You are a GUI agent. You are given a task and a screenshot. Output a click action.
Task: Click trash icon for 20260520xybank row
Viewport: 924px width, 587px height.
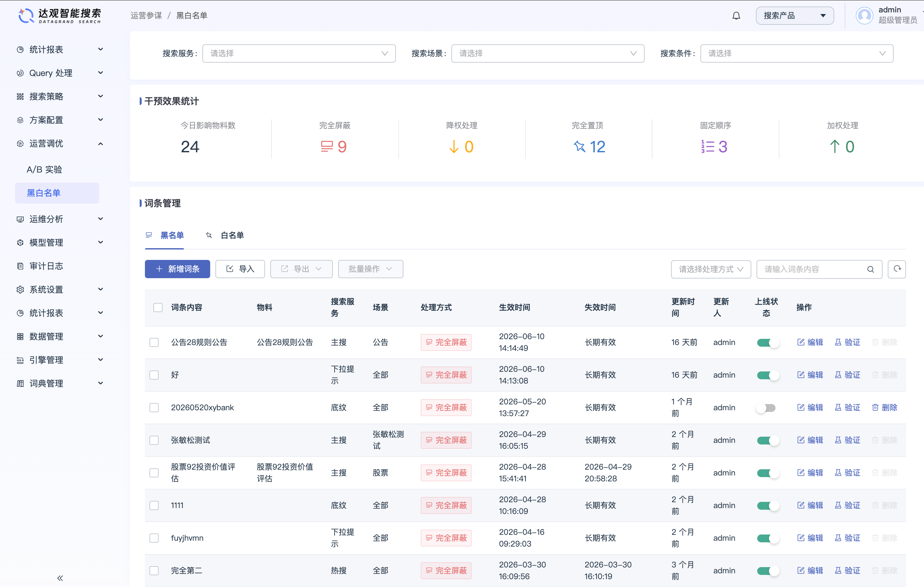coord(875,407)
